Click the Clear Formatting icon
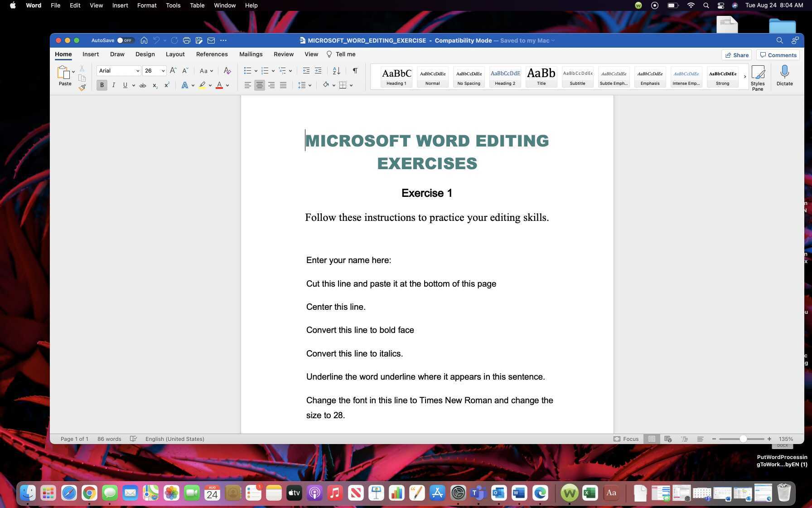 [227, 71]
